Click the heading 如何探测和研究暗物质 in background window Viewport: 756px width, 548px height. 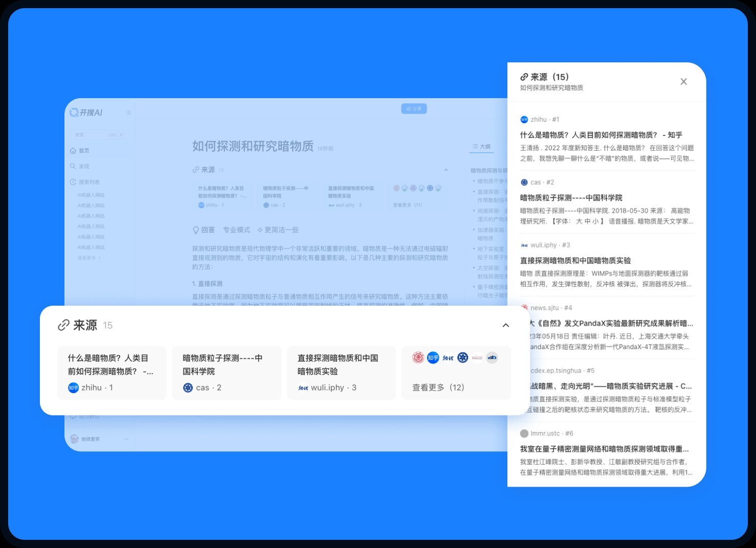(x=253, y=146)
